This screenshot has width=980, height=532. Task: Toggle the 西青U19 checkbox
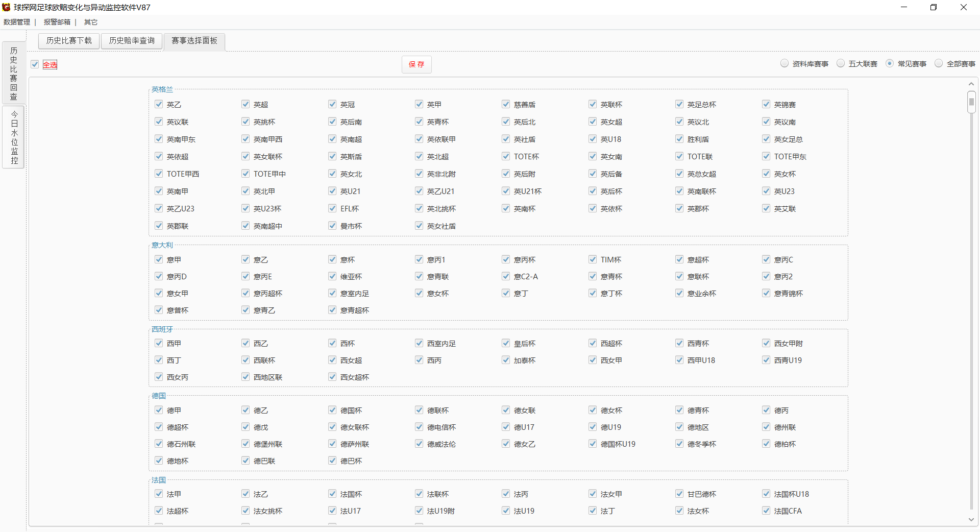point(766,360)
